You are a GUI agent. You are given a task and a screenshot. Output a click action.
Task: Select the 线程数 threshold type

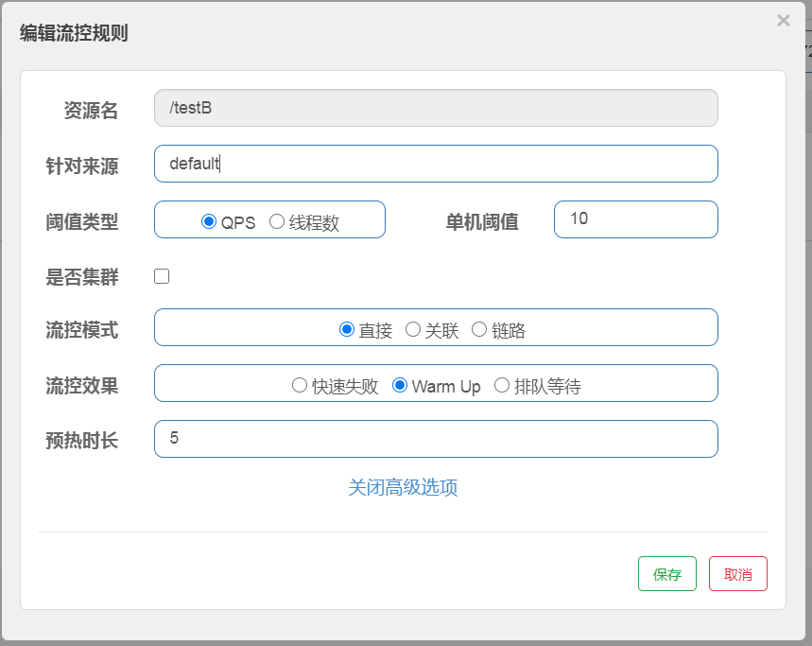click(x=277, y=221)
